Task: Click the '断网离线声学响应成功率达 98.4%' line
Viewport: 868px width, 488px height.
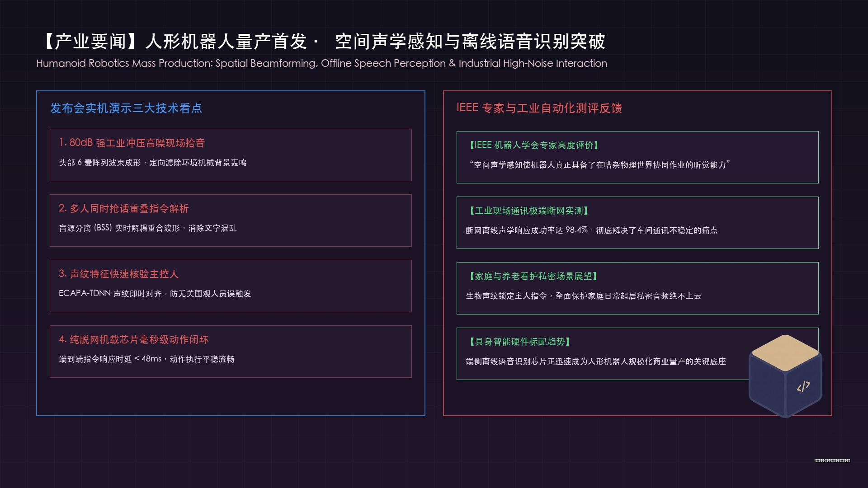Action: [x=592, y=230]
